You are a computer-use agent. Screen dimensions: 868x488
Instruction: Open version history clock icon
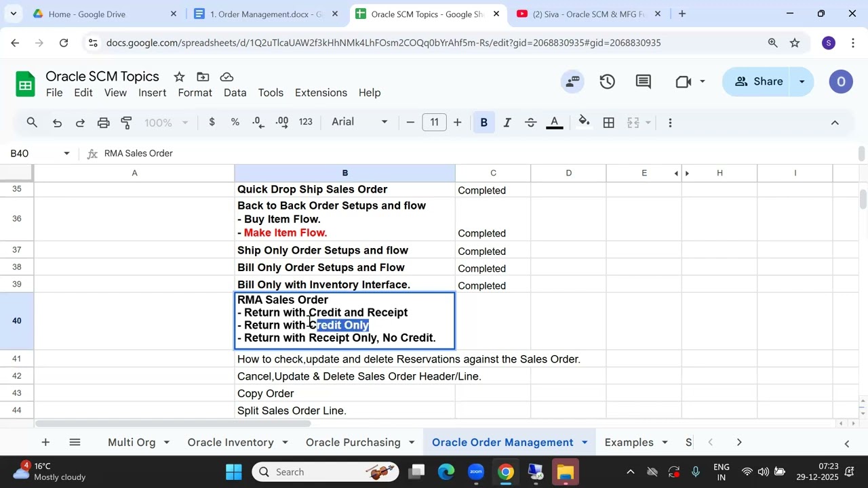[608, 81]
